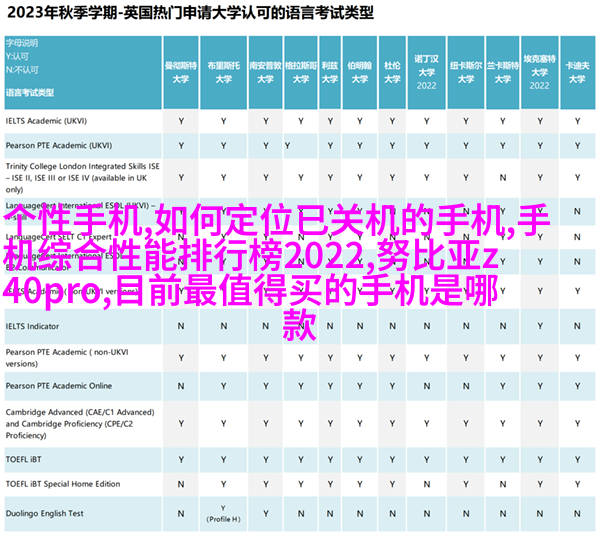
Task: Select the Duolingo English Test row label
Action: tap(44, 513)
